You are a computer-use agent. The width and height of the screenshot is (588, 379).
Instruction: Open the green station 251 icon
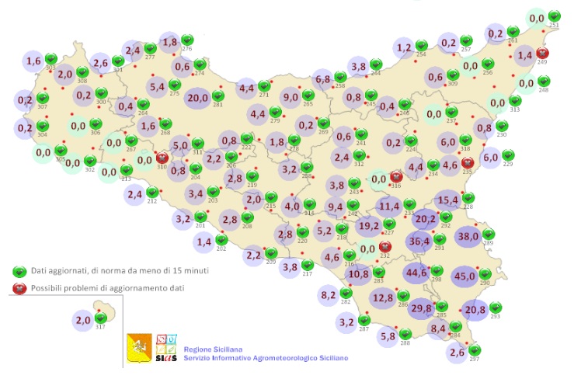(554, 16)
